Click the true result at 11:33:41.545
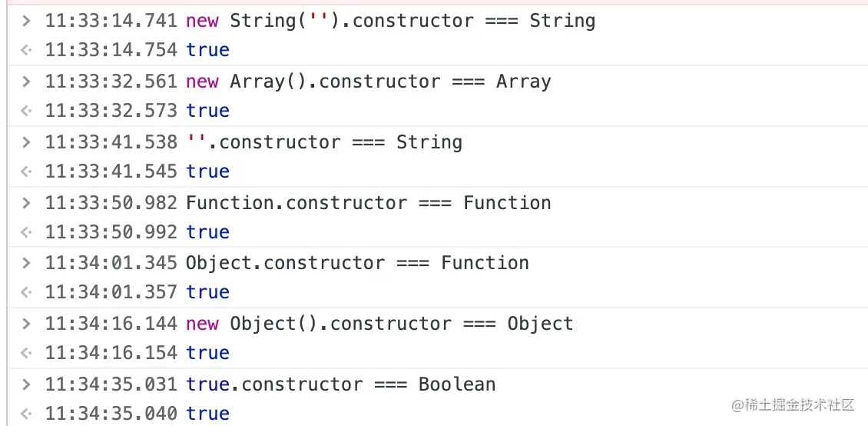 207,171
